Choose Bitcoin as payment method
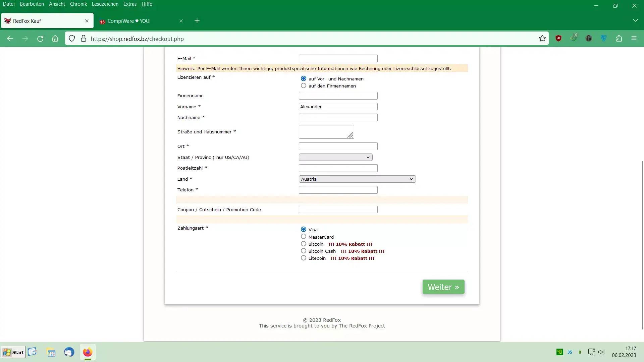This screenshot has height=362, width=644. point(304,244)
